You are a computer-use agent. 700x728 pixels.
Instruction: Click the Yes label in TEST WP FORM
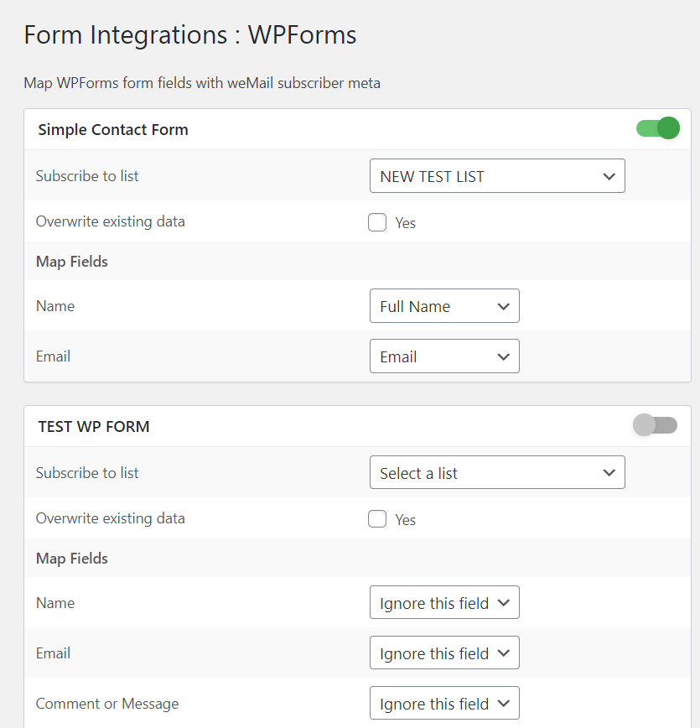[405, 519]
